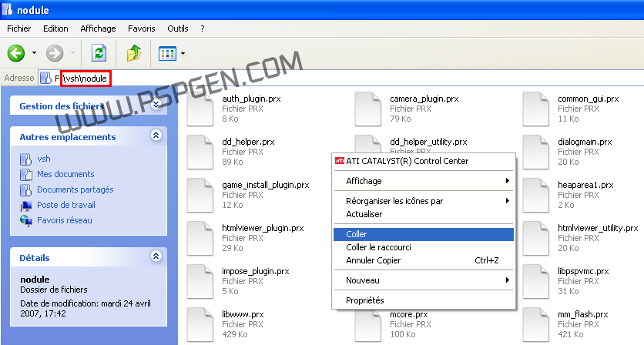The width and height of the screenshot is (644, 345).
Task: Open the Nouveau submenu in context menu
Action: (424, 280)
